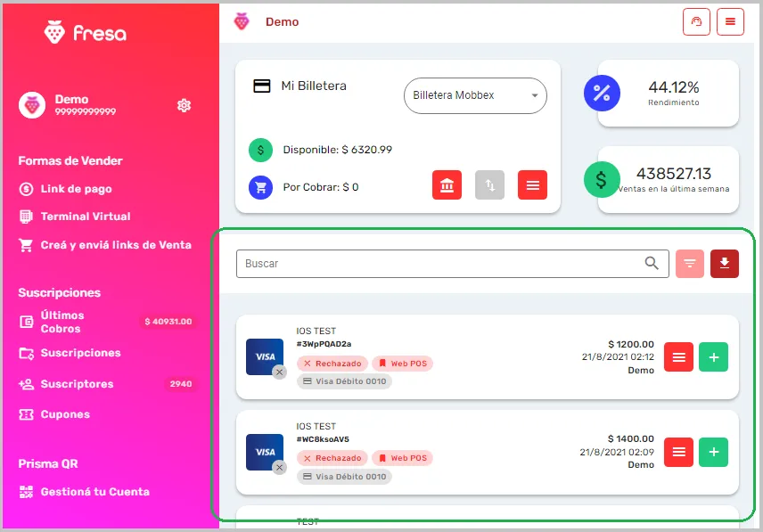Click the VISA card logo for #WC8ksoAV5
The image size is (763, 532).
click(265, 453)
